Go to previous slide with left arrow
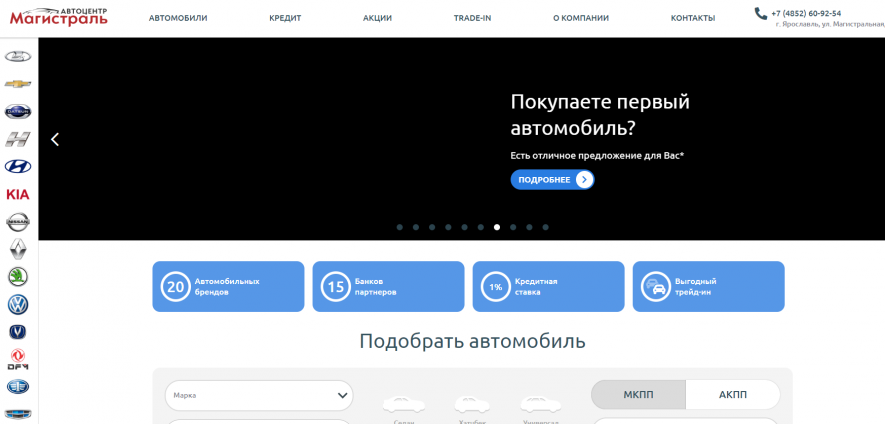 pyautogui.click(x=55, y=139)
